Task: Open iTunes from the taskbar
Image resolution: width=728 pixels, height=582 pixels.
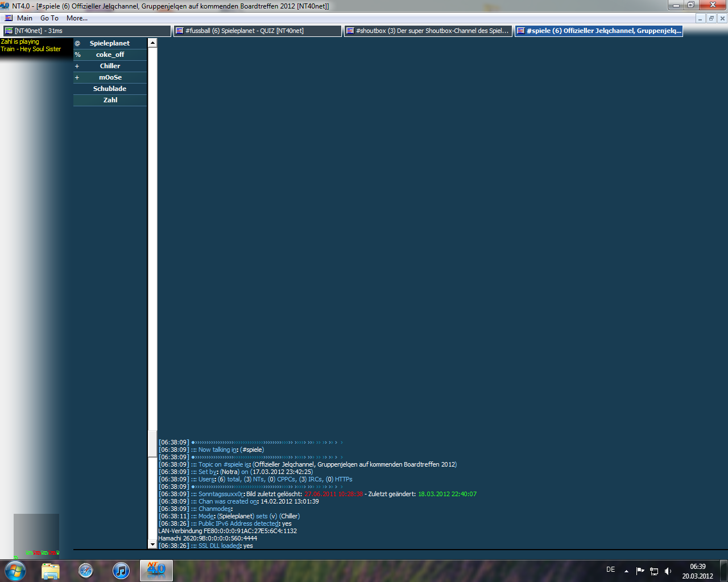Action: click(x=121, y=571)
